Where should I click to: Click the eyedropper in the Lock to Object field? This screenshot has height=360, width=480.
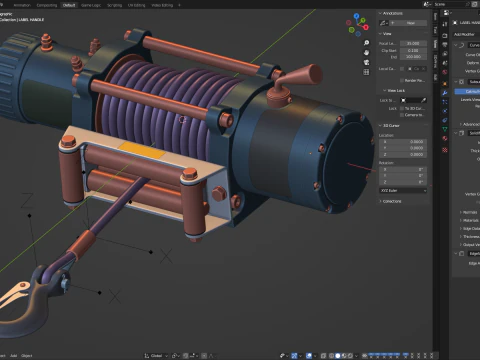coord(423,100)
